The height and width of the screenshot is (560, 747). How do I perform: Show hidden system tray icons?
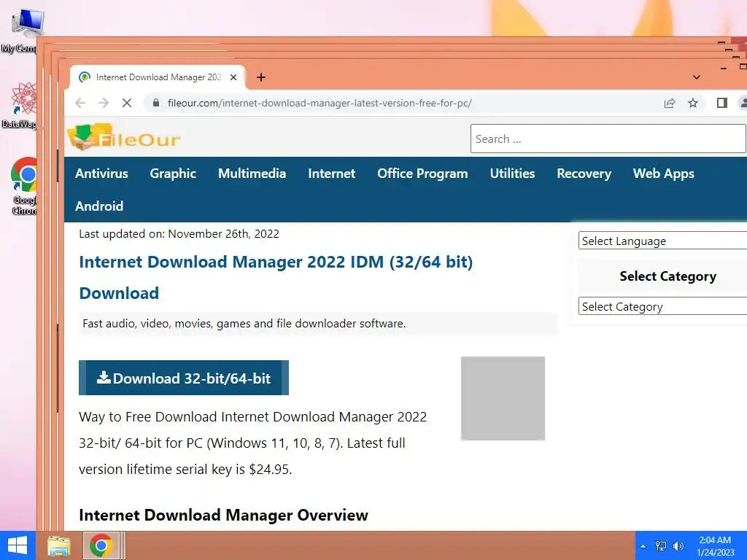coord(643,545)
